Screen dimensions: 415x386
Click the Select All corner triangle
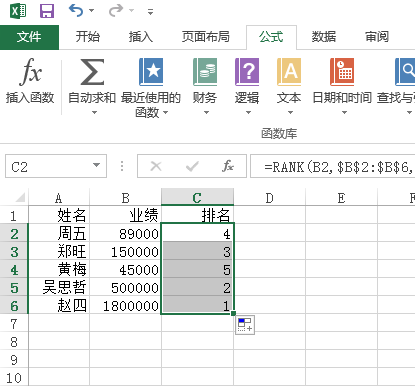pyautogui.click(x=20, y=197)
